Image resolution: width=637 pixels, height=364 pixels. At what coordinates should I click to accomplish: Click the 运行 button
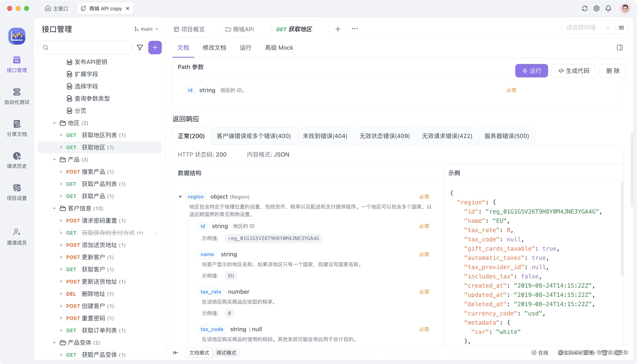531,70
